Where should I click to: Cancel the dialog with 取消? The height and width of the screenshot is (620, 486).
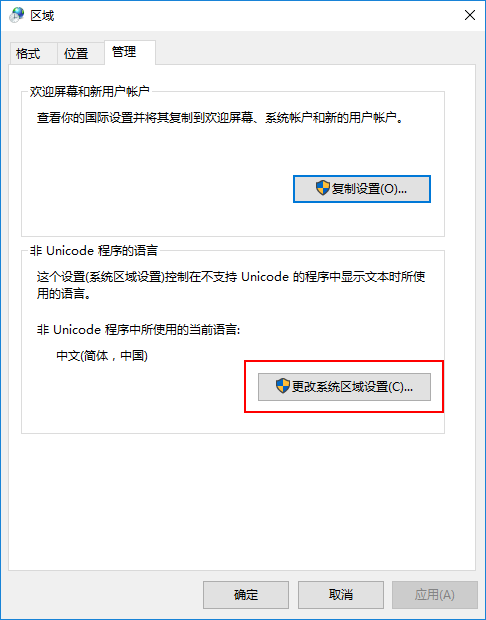(x=340, y=594)
